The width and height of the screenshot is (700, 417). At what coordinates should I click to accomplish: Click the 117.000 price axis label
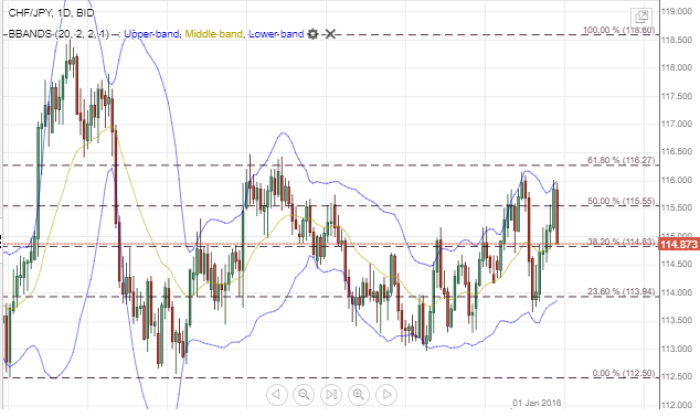(x=677, y=124)
